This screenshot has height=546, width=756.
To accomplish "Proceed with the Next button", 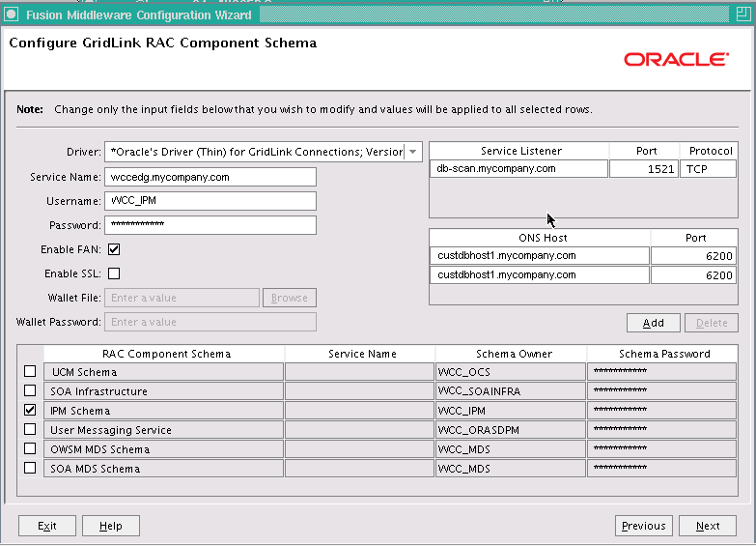I will pyautogui.click(x=708, y=526).
